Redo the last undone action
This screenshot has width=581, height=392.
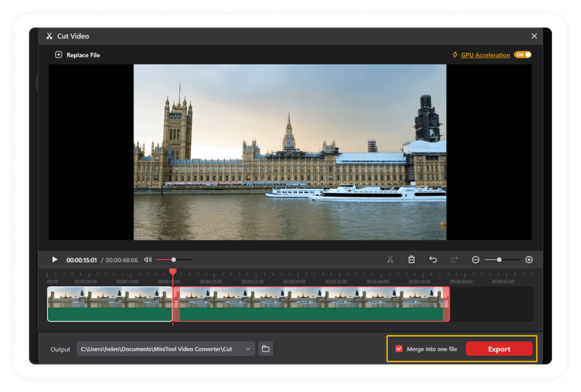coord(454,260)
